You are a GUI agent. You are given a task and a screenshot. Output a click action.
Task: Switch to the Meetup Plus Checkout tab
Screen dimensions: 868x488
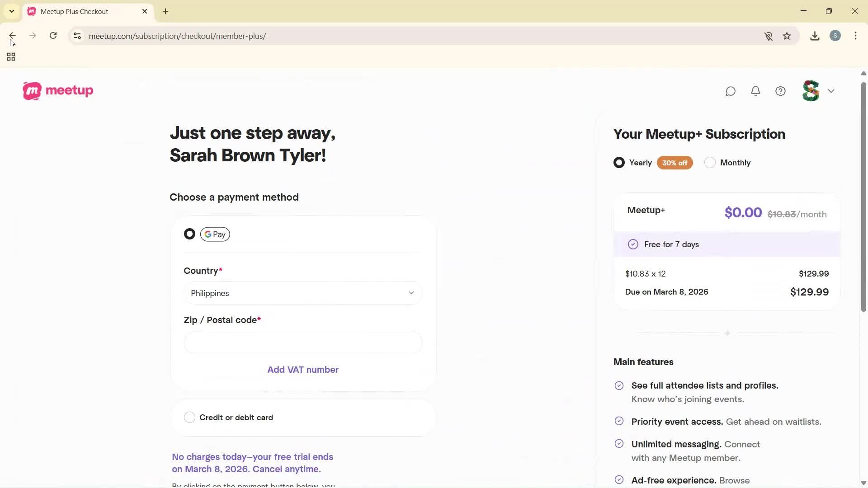pyautogui.click(x=75, y=12)
